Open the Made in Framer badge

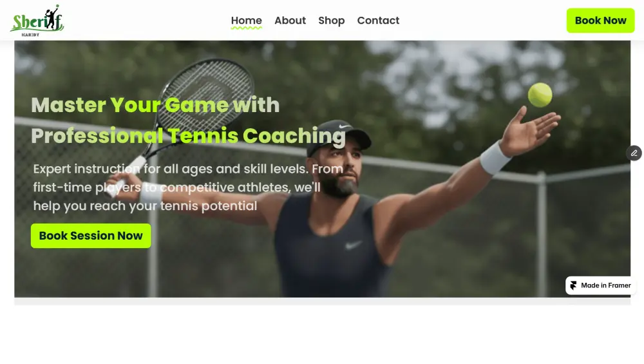tap(601, 285)
